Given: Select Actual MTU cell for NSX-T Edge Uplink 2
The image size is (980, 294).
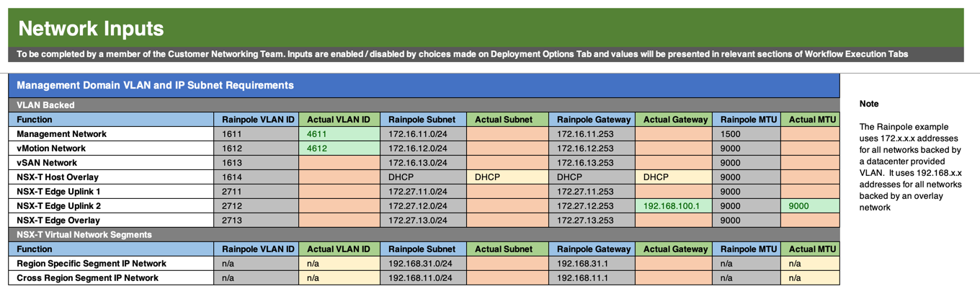Looking at the screenshot, I should [810, 206].
